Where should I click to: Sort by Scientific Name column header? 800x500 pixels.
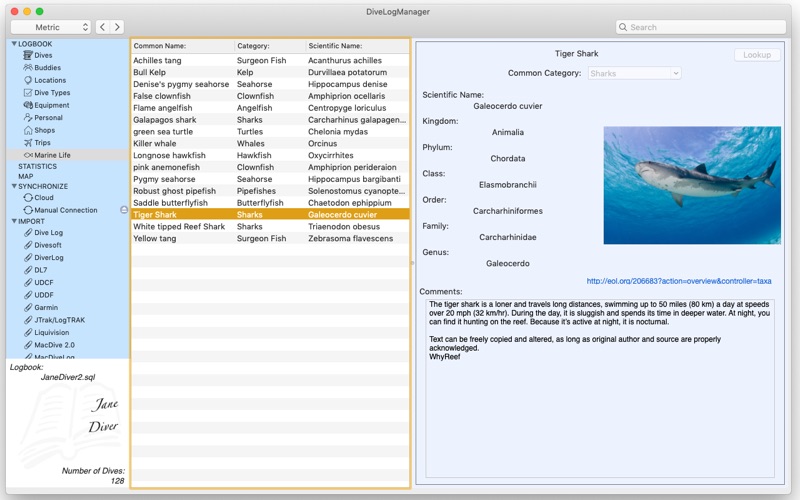(x=357, y=46)
